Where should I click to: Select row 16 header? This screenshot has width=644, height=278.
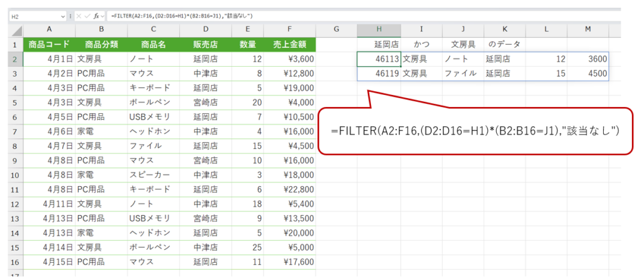coord(16,262)
